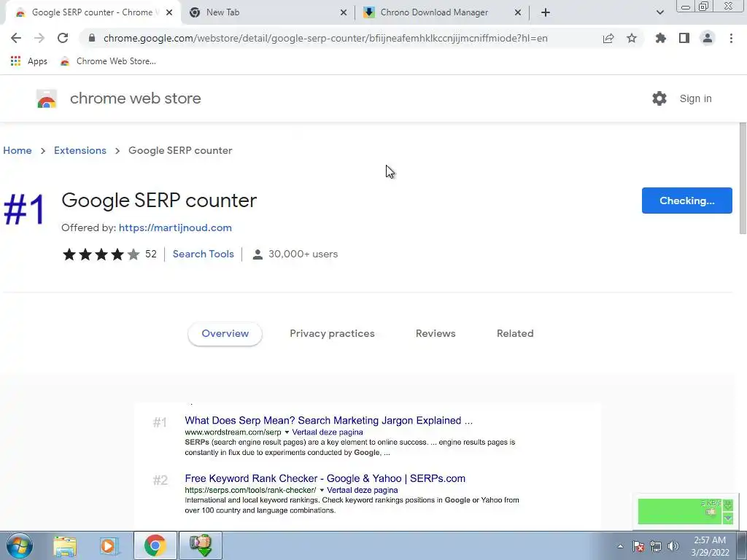747x560 pixels.
Task: Open the Search Tools category link
Action: pos(203,254)
